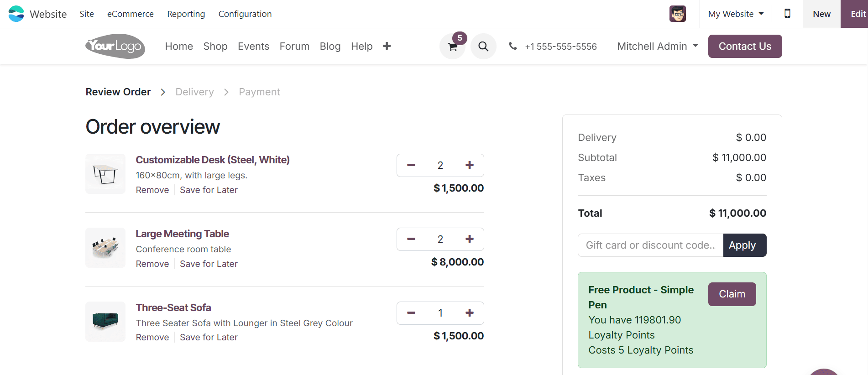Remove the Three-Seat Sofa from cart
The width and height of the screenshot is (868, 375).
[152, 337]
